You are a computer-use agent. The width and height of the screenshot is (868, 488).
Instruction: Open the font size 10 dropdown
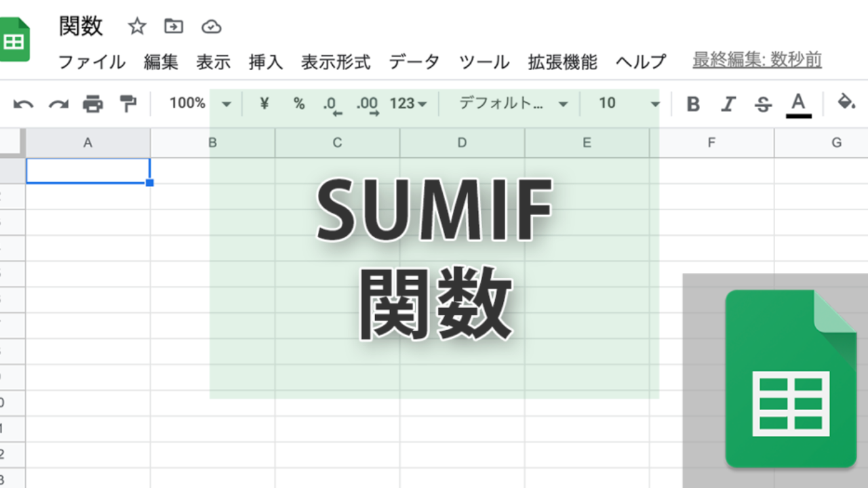(x=629, y=103)
